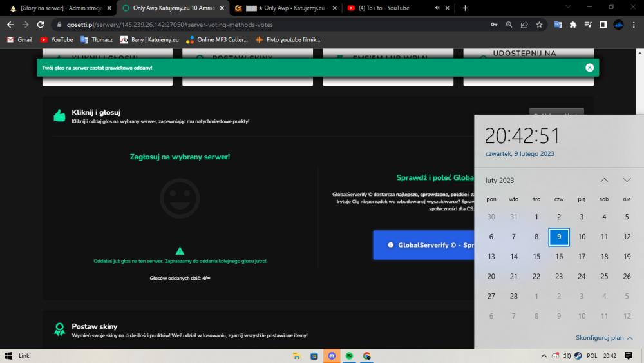Switch to Only Awp Katujemy.eu 10 Ammo tab
This screenshot has height=363, width=644.
tap(173, 8)
